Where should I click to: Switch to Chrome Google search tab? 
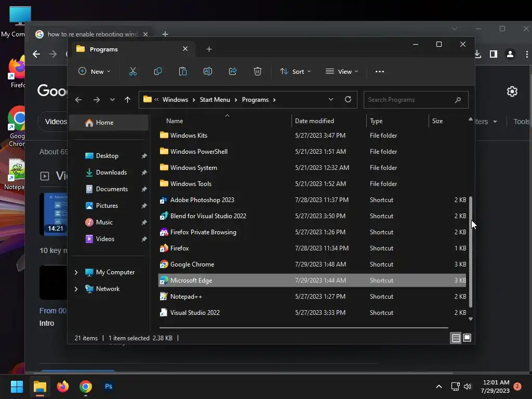click(x=91, y=34)
